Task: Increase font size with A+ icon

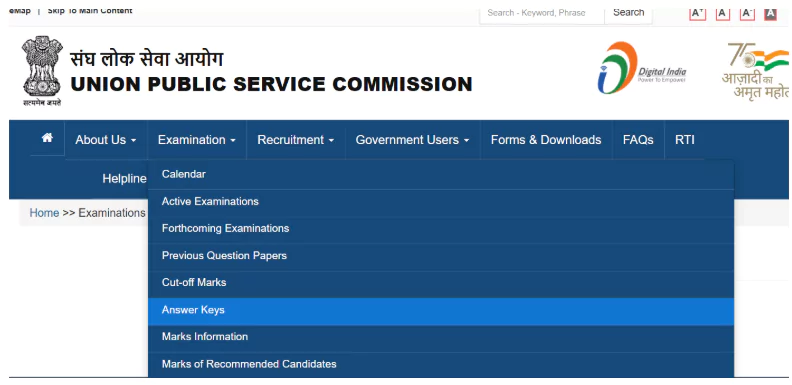Action: [x=698, y=13]
